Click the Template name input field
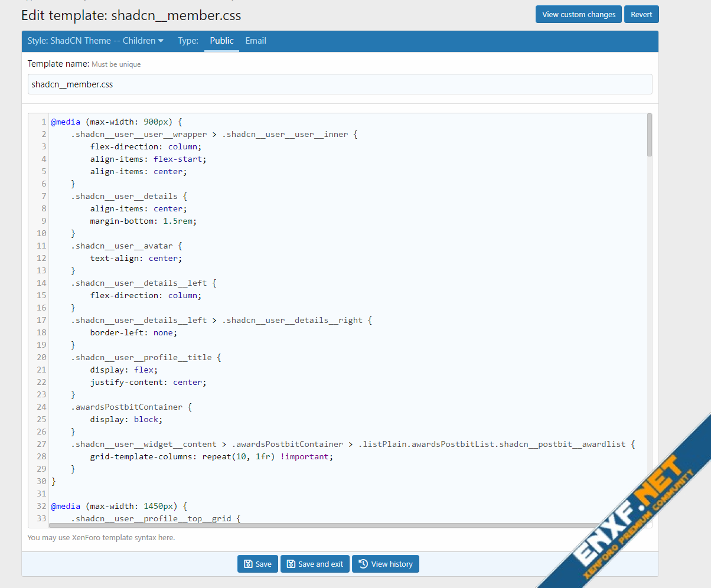 [340, 84]
